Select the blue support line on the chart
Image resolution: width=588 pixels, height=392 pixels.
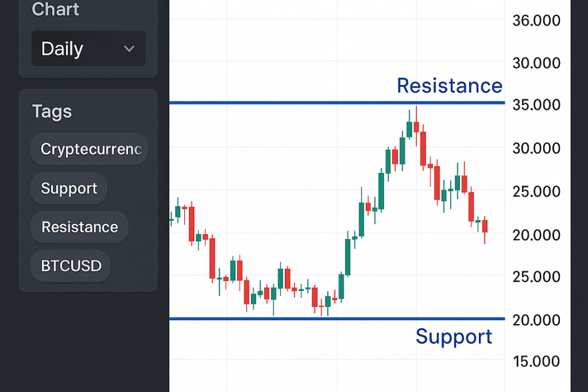click(294, 319)
